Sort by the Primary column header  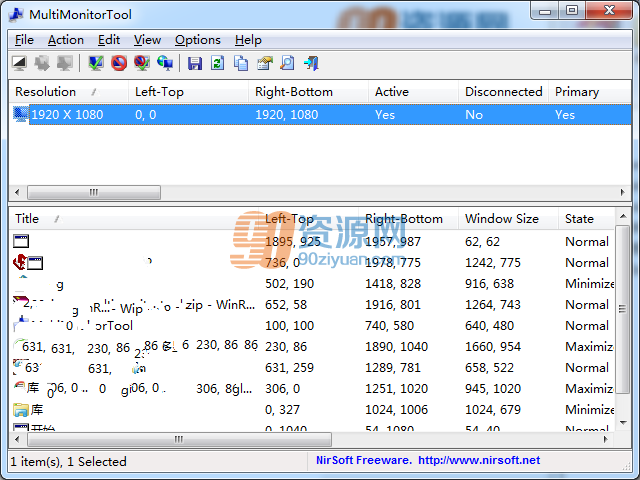click(x=590, y=92)
